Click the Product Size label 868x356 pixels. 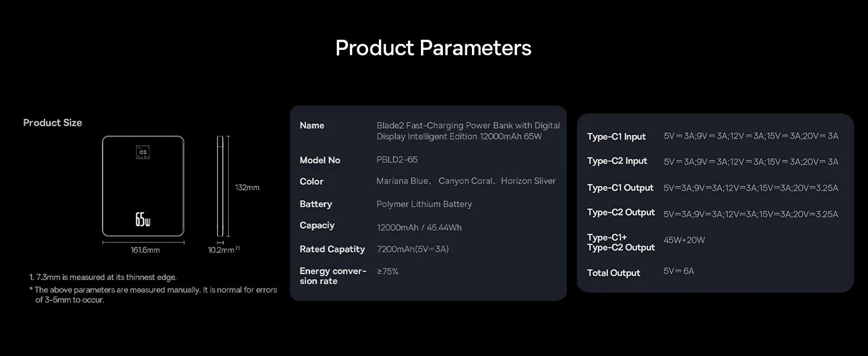coord(53,123)
